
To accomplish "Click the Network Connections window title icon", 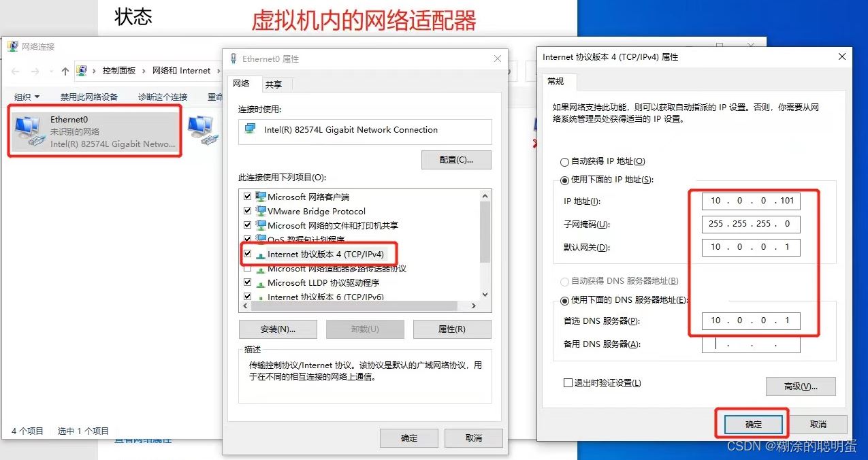I will pyautogui.click(x=13, y=46).
